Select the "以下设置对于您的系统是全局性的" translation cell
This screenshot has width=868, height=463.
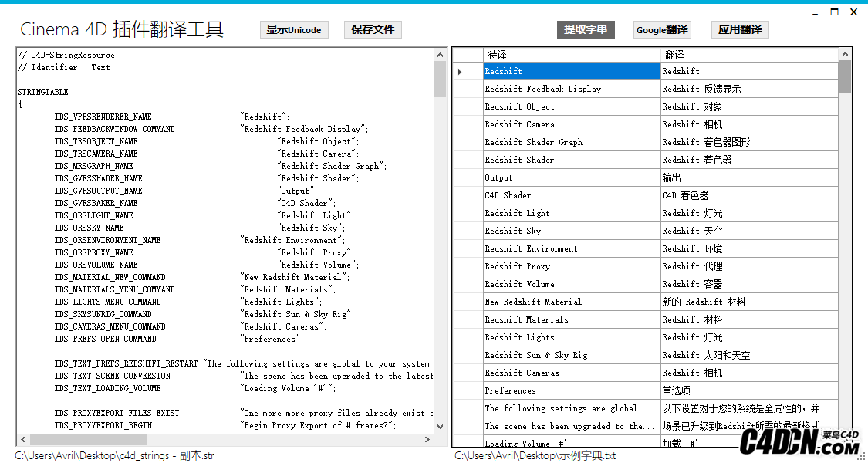click(x=749, y=408)
